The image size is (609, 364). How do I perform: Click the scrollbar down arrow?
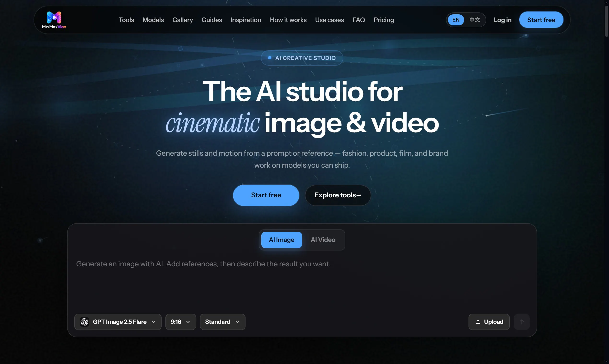point(607,362)
